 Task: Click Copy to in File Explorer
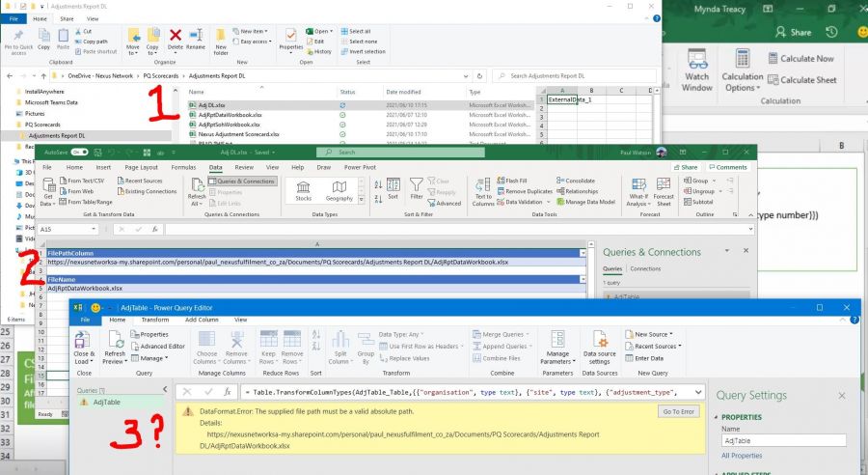pos(152,42)
